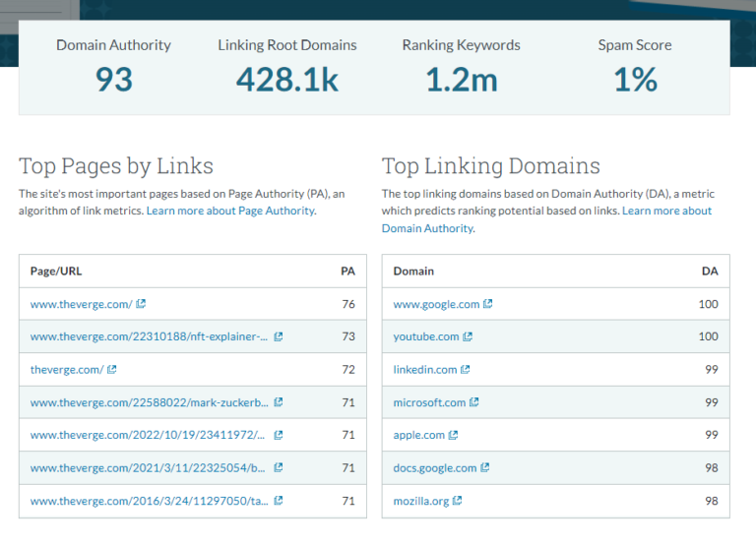The image size is (756, 546).
Task: Click external link icon next to microsoft.com
Action: click(473, 402)
